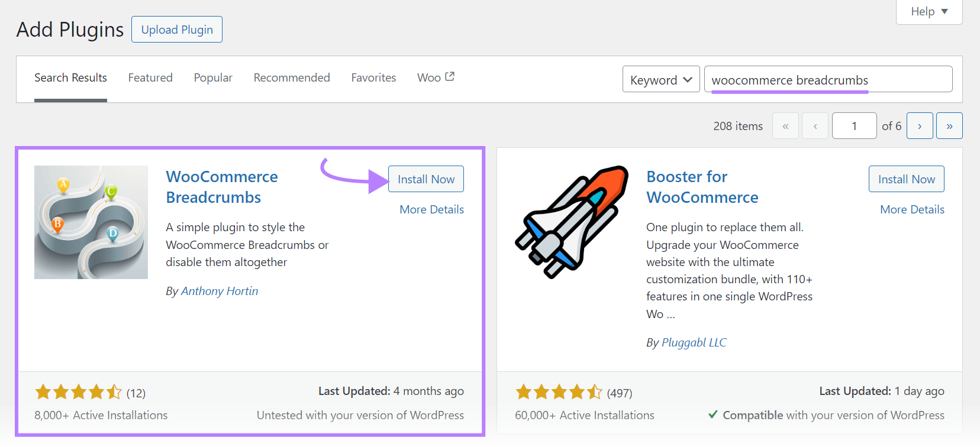This screenshot has width=980, height=447.
Task: Click 'Last Updated: 4 months ago' text
Action: tap(391, 391)
